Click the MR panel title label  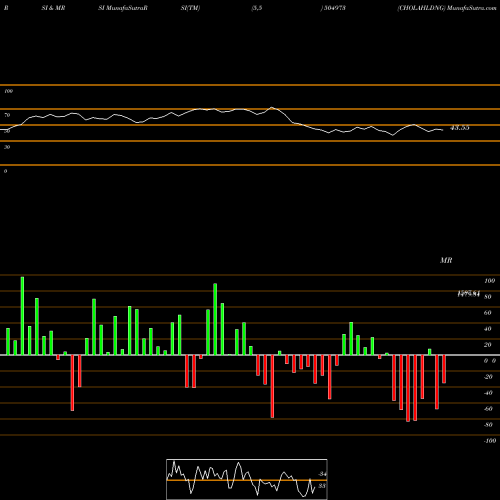tap(446, 260)
